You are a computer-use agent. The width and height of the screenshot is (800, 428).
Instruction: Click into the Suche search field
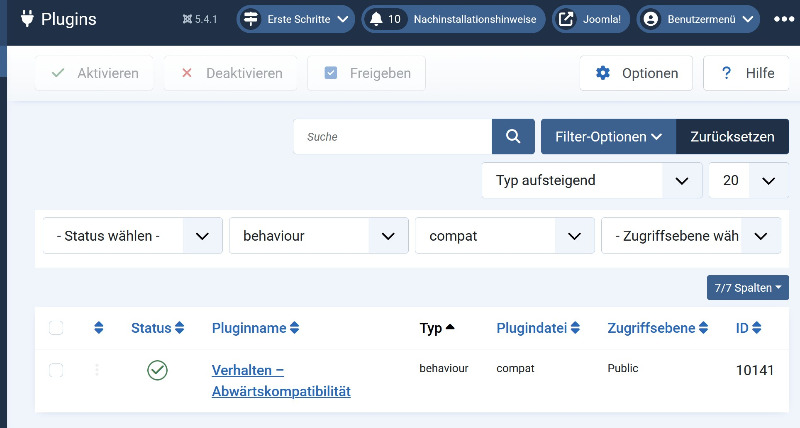392,137
